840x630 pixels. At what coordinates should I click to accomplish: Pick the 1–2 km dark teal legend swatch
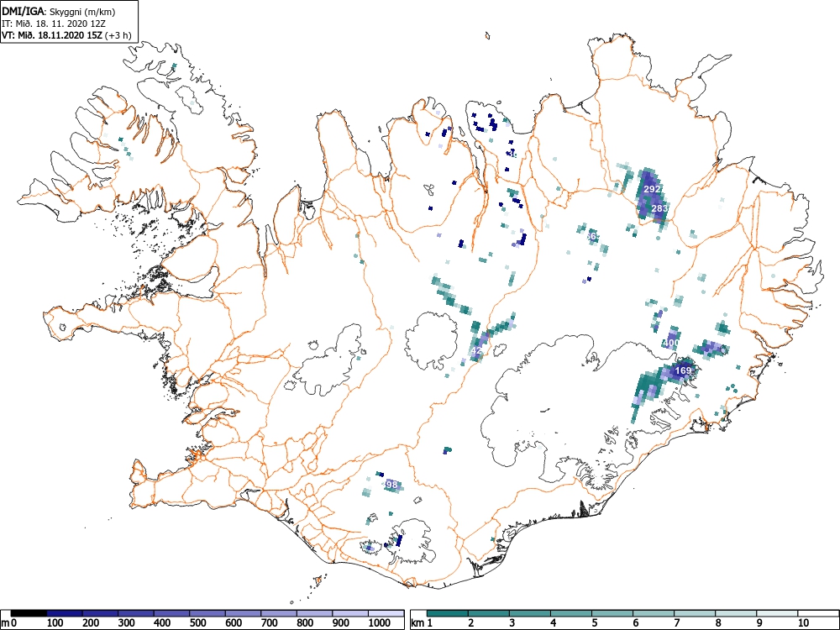point(448,613)
